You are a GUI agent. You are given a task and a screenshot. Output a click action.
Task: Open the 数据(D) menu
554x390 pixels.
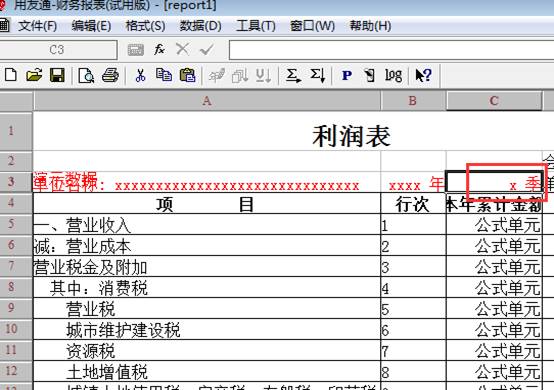pos(200,26)
